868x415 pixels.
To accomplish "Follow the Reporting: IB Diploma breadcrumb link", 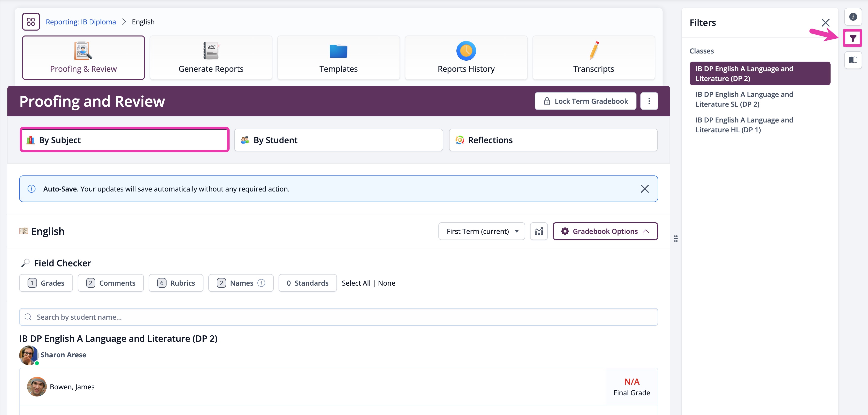I will (x=81, y=22).
